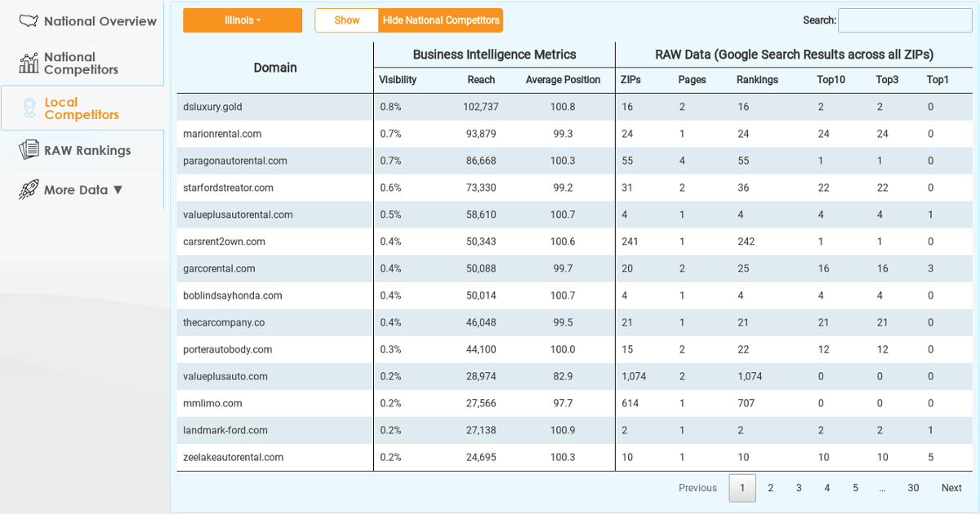Select Local Competitors menu item
Screen dimensions: 980x514
tap(82, 109)
